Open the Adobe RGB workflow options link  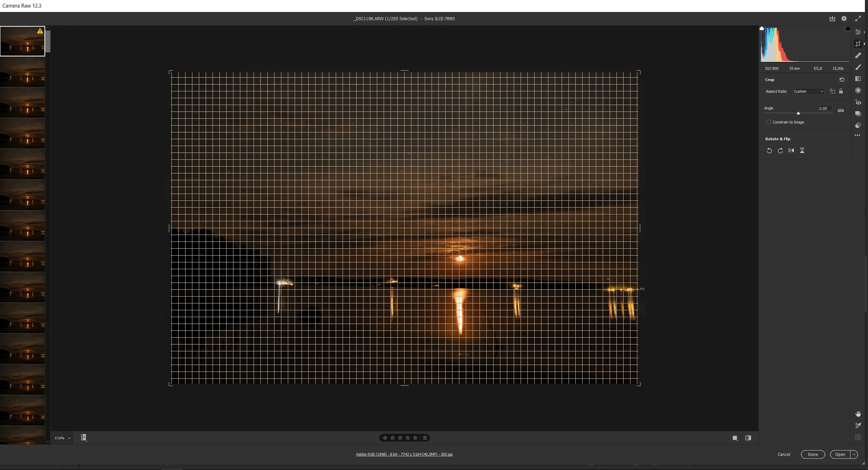coord(404,454)
